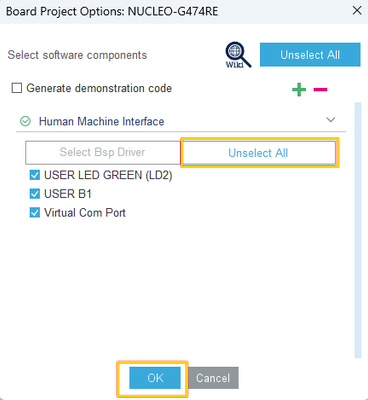
Task: Click the Cancel button
Action: click(x=213, y=378)
